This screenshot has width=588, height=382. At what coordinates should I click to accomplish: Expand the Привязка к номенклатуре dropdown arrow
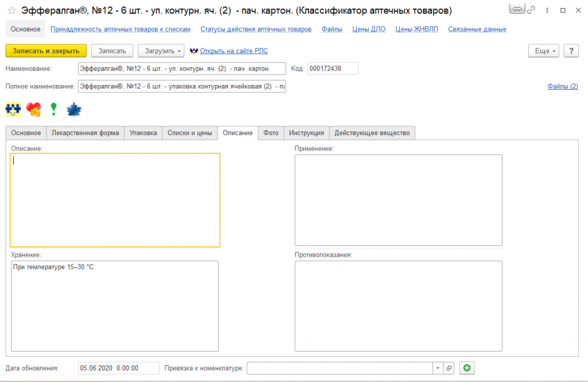(438, 368)
